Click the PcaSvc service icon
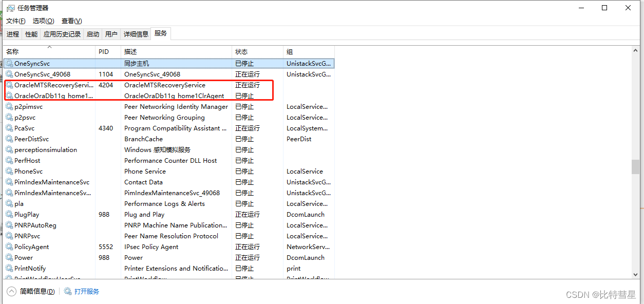This screenshot has width=644, height=304. [9, 128]
